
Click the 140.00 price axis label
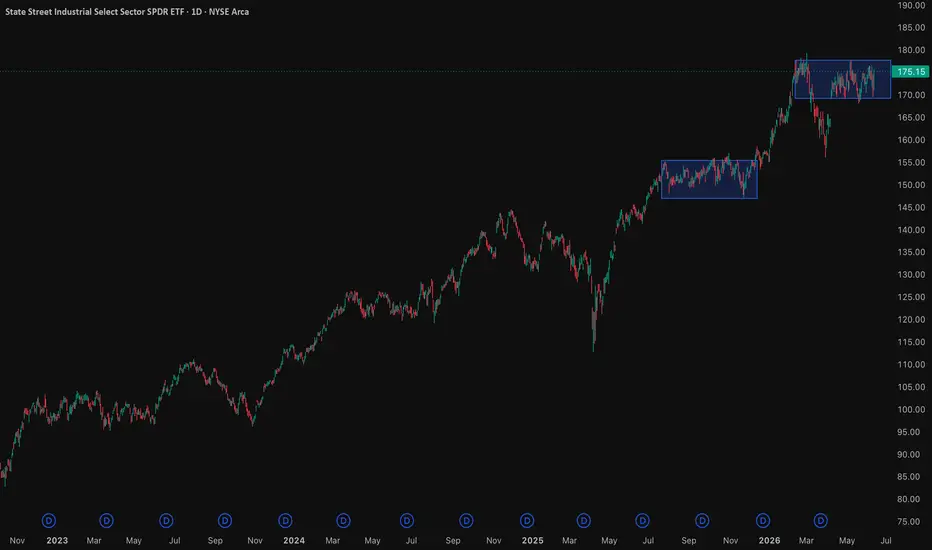[x=911, y=230]
